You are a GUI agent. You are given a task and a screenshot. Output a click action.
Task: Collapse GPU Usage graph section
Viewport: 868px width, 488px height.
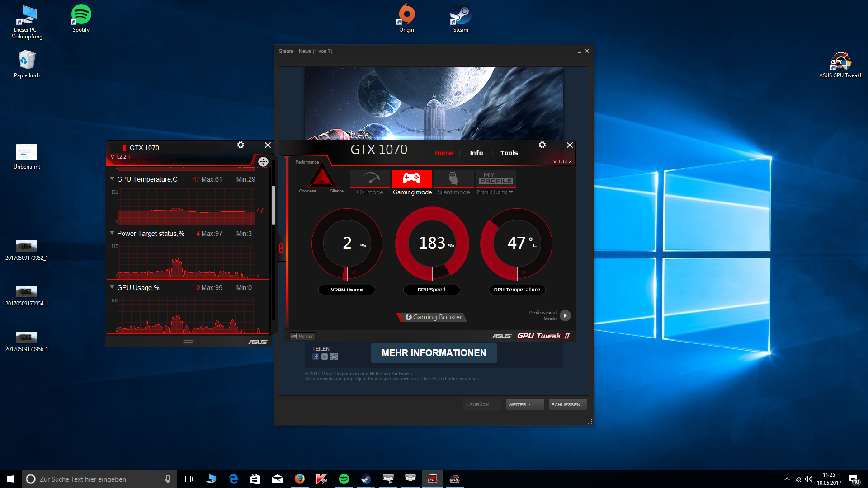coord(112,287)
